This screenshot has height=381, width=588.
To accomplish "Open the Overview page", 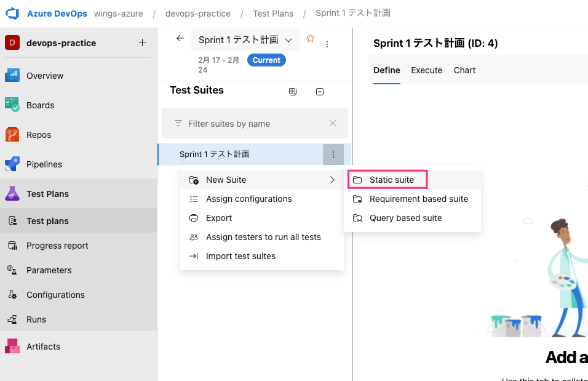I will coord(45,76).
